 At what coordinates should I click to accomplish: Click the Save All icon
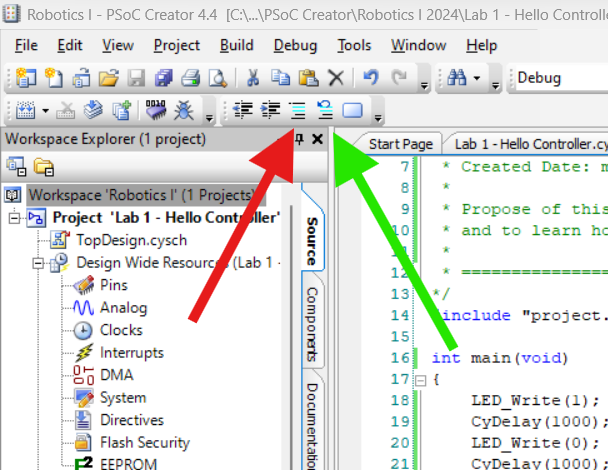pos(163,78)
